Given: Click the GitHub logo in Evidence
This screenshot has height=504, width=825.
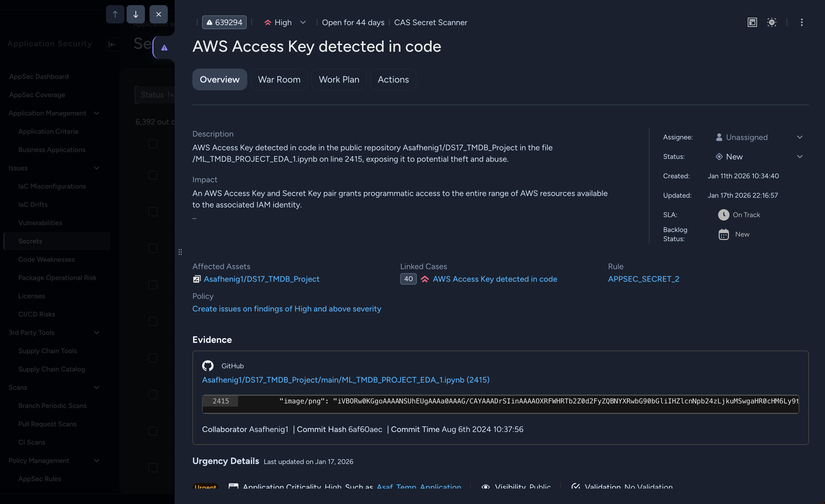Looking at the screenshot, I should click(x=208, y=366).
